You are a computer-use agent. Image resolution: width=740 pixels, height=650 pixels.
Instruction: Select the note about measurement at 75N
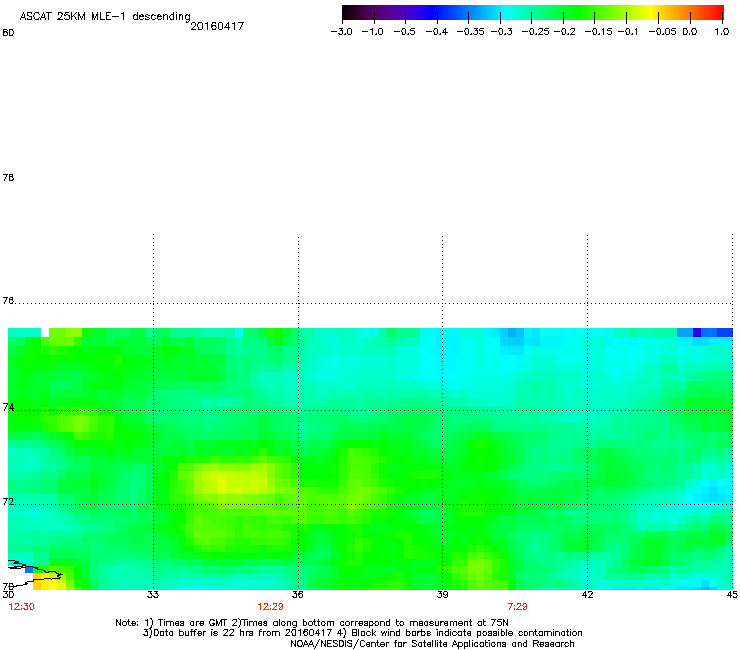pyautogui.click(x=375, y=623)
